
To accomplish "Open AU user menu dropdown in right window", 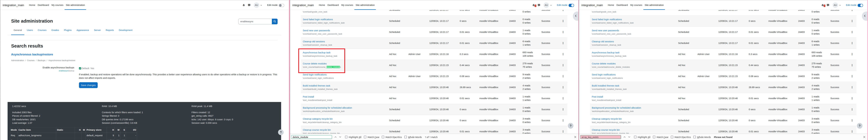I will coord(837,5).
